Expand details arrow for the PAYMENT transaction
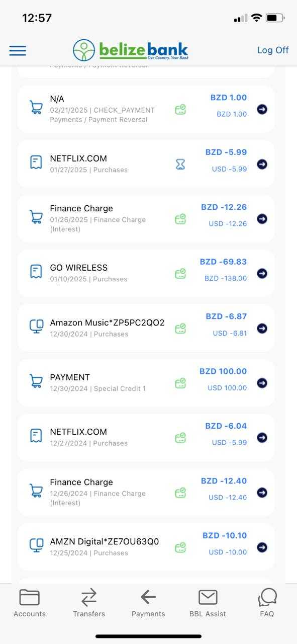Image resolution: width=297 pixels, height=644 pixels. pyautogui.click(x=262, y=382)
